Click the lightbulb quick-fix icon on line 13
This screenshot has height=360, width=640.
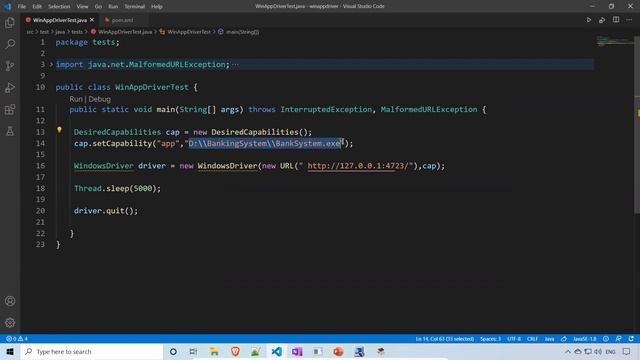[x=59, y=130]
